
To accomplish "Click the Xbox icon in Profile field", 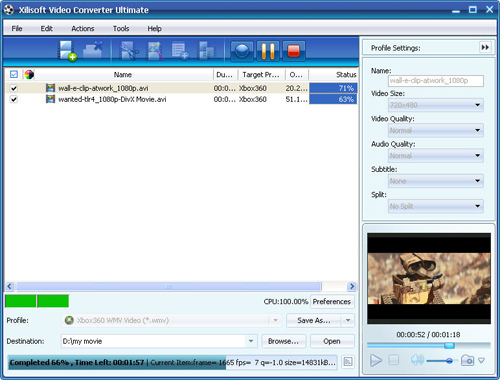I will click(69, 320).
